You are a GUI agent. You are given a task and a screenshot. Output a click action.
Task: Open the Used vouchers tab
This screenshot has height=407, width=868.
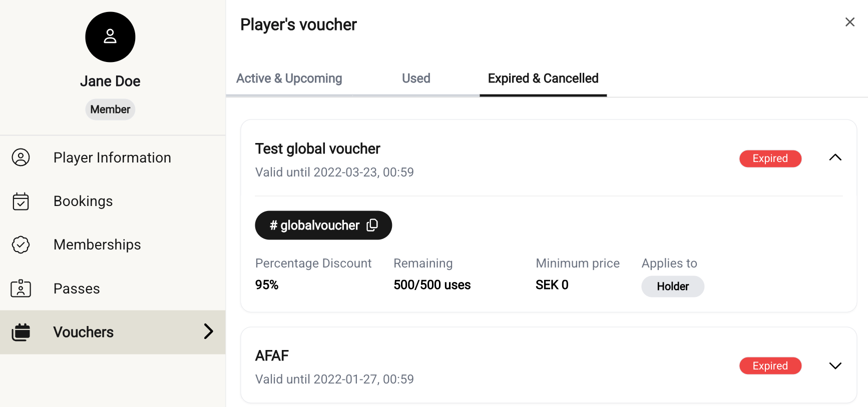pos(416,78)
